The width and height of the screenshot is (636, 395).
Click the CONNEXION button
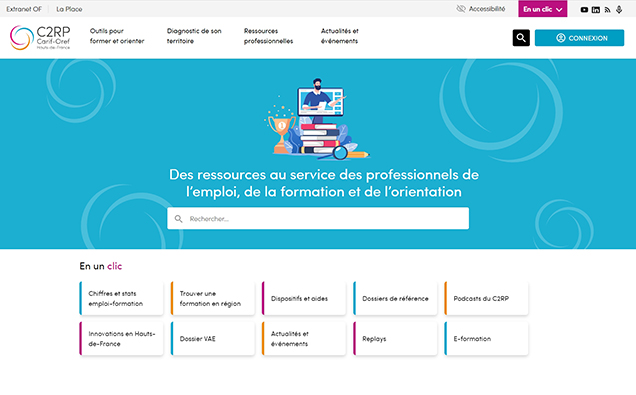579,38
